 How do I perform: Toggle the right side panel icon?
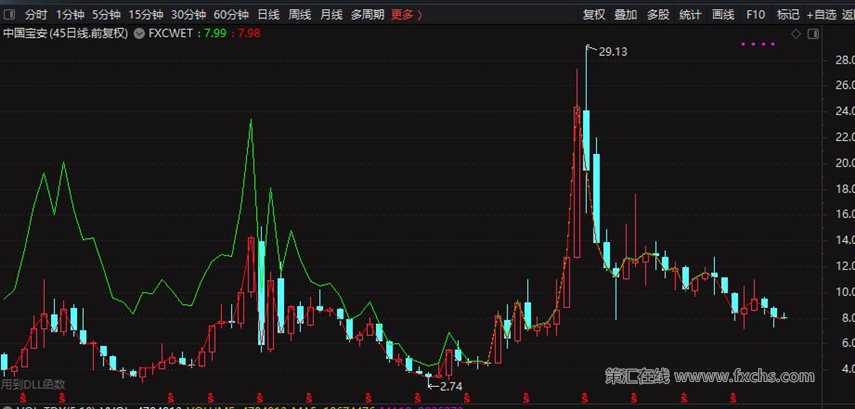[813, 34]
